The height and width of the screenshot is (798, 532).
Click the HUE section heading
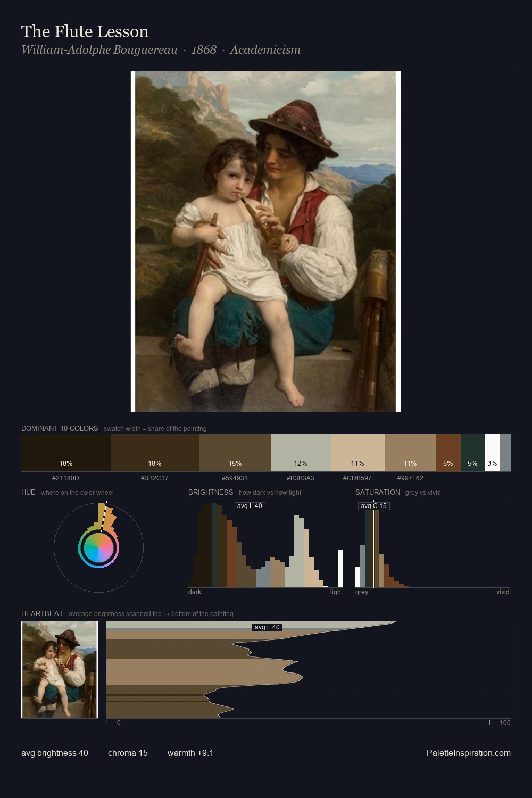click(28, 492)
